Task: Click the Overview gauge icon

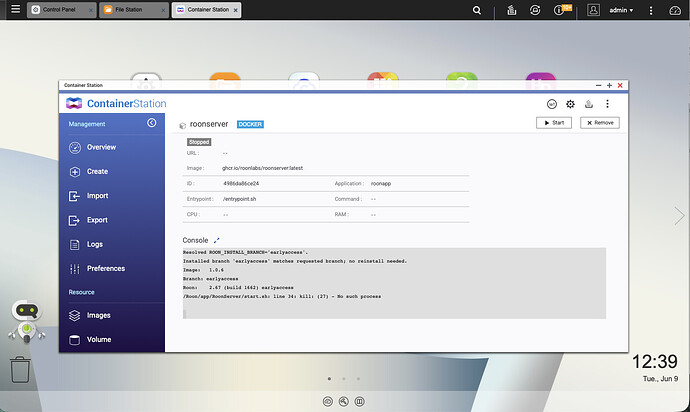Action: click(x=74, y=147)
